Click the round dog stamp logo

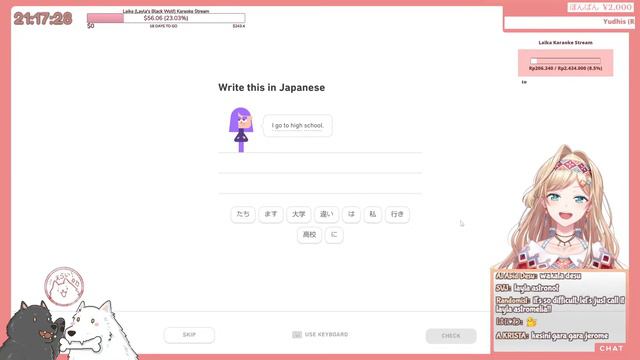64,287
